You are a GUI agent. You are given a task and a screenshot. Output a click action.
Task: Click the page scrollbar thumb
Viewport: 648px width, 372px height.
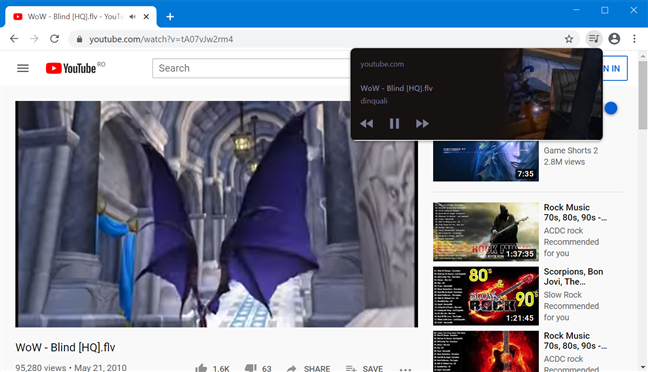[643, 95]
